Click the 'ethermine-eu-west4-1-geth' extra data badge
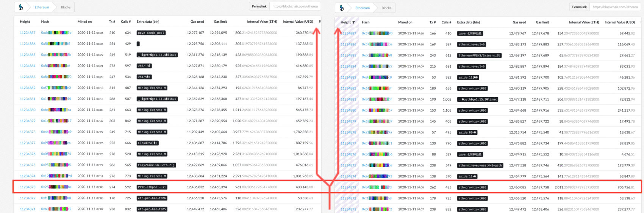Image resolution: width=644 pixels, height=213 pixels. click(480, 165)
